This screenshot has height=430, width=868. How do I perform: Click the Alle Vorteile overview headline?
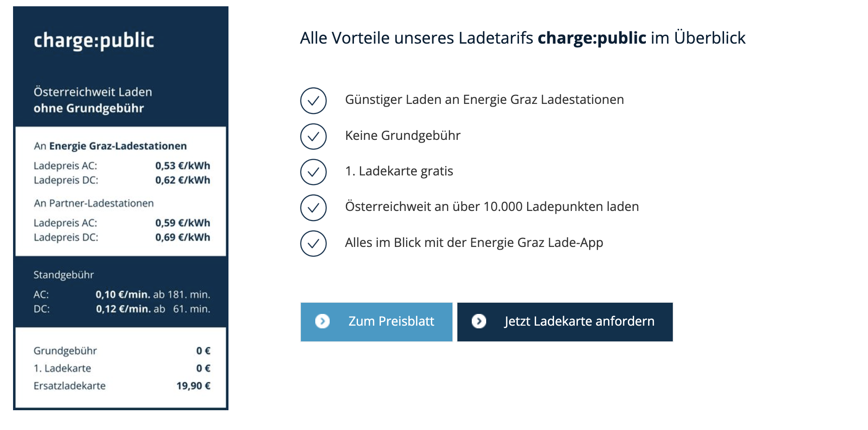522,38
